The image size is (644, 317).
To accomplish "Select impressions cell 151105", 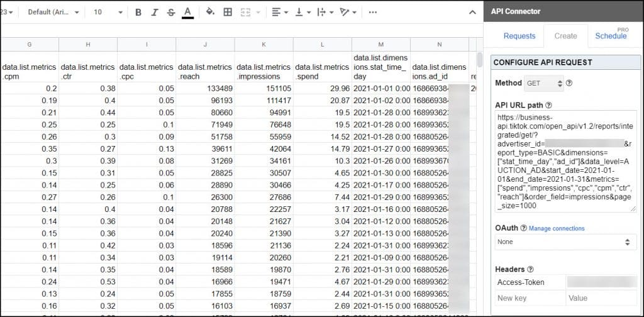I will pos(264,88).
